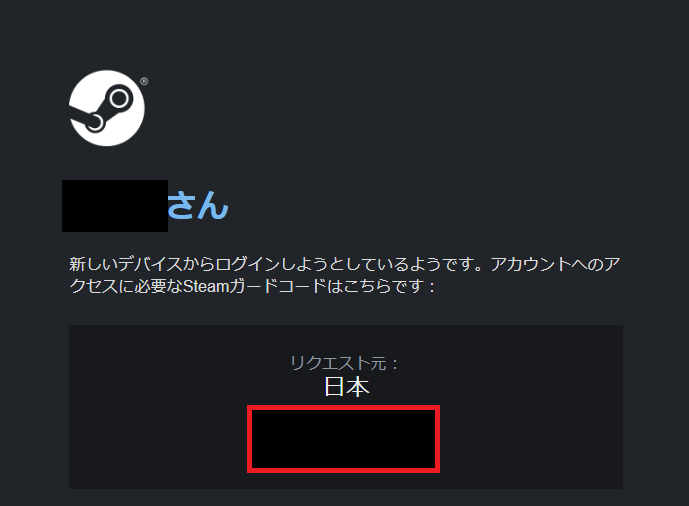Click the empty dark panel left of the code box
The height and width of the screenshot is (506, 689).
pos(158,439)
